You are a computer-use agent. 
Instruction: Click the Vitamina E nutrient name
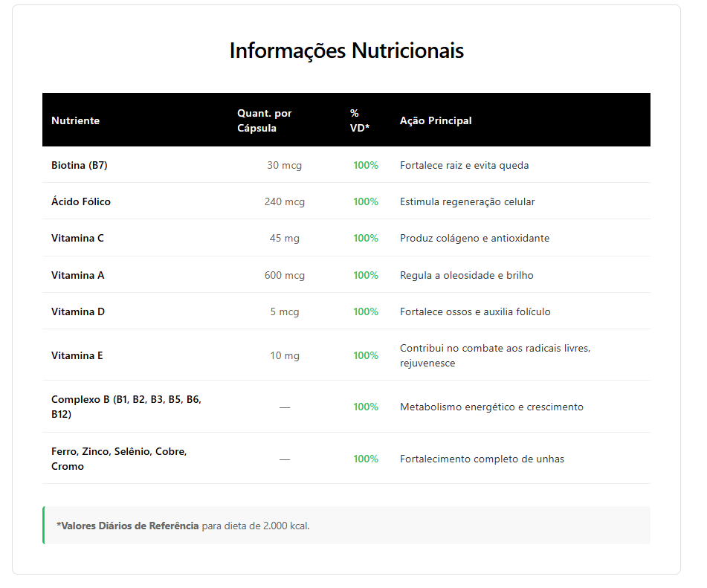pos(77,355)
